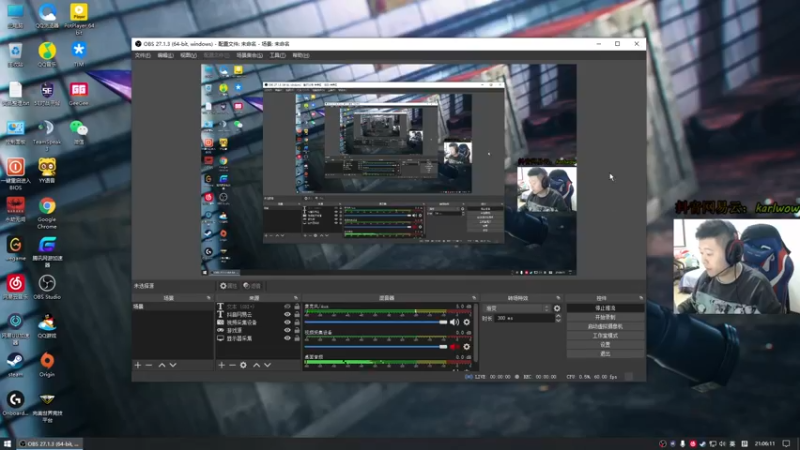The height and width of the screenshot is (450, 800).
Task: Adjust the second mixer channel volume slider
Action: coord(376,347)
